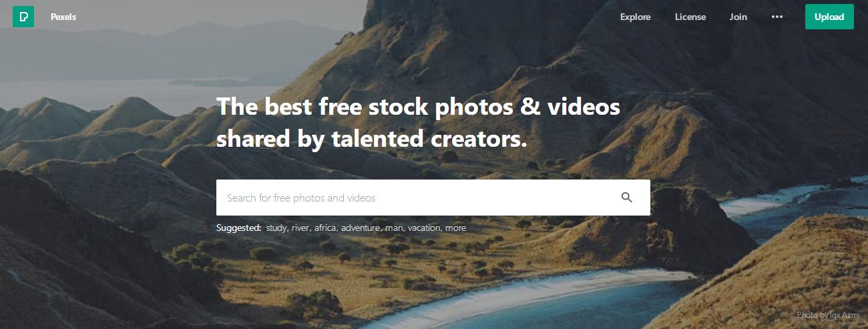Go to the License page
The height and width of the screenshot is (329, 868).
[690, 17]
